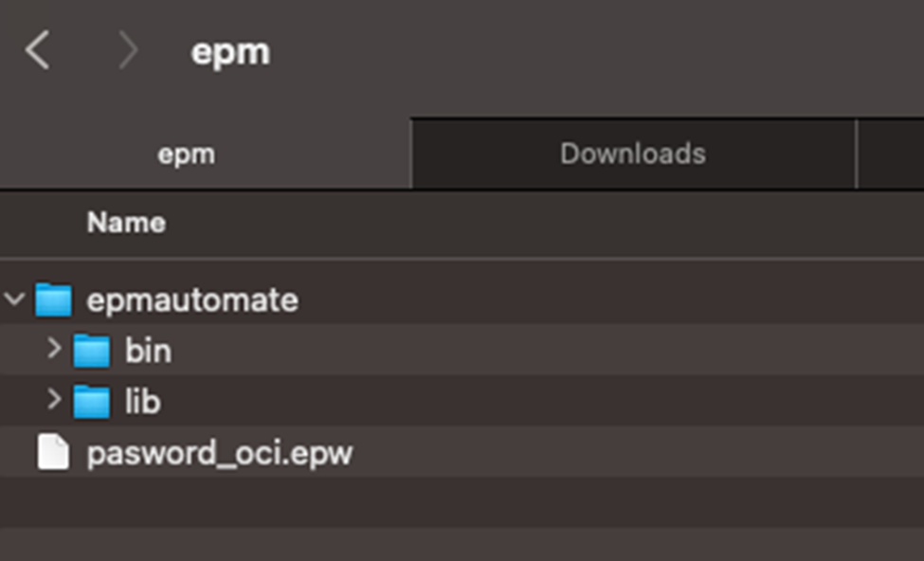
Task: Click the epm window title text
Action: click(230, 51)
